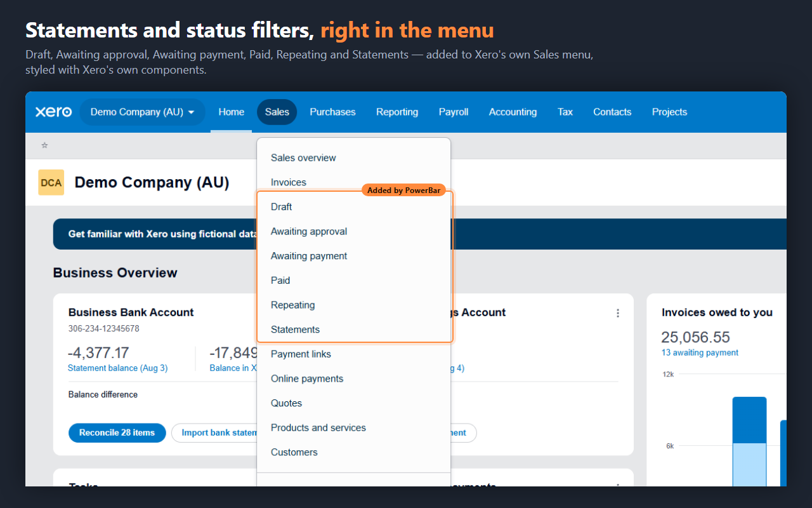Click the DCA company avatar
This screenshot has width=812, height=508.
[x=51, y=182]
